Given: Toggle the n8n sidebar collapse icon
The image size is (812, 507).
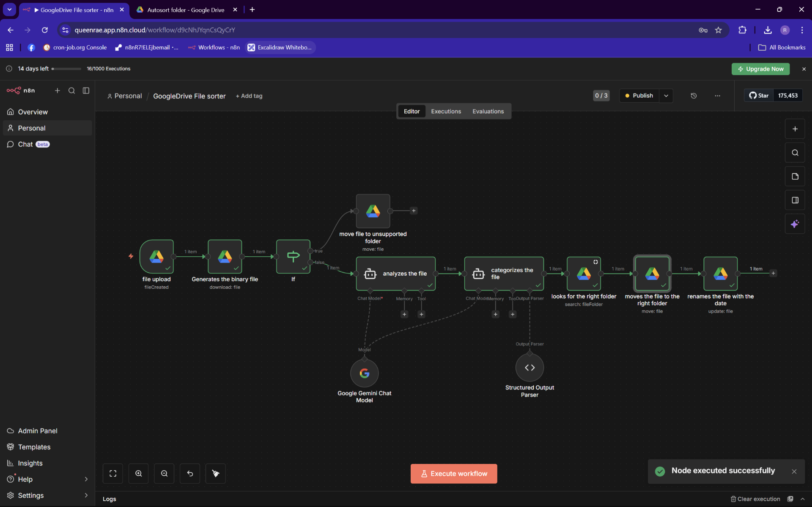Looking at the screenshot, I should (86, 90).
